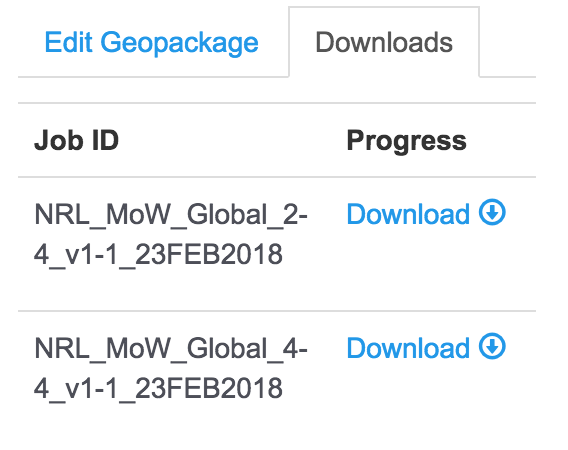568x450 pixels.
Task: Download the NRL_MoW_Global_2-4 geopackage via text link
Action: (x=408, y=214)
